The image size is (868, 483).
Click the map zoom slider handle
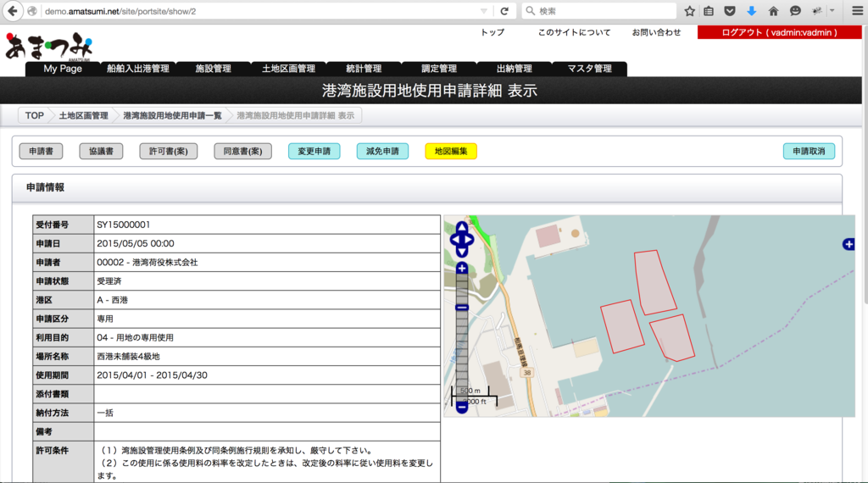pyautogui.click(x=462, y=308)
